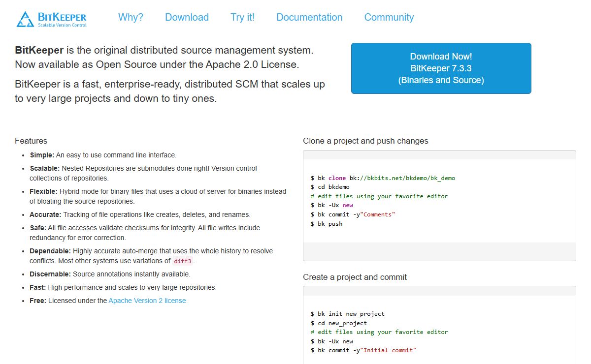The height and width of the screenshot is (364, 591).
Task: Click the '$ bk init new_project' line
Action: (348, 314)
